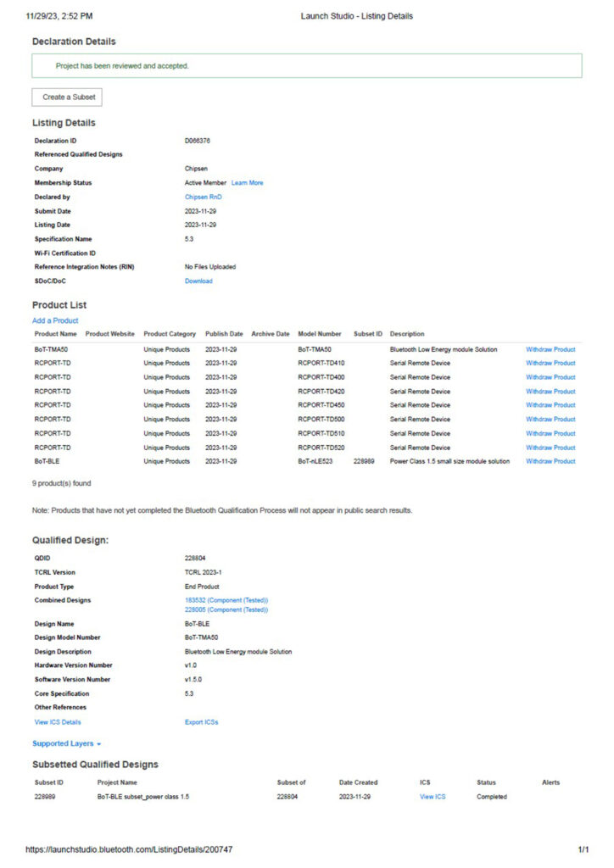This screenshot has width=614, height=868.
Task: Click the Export ICSs link
Action: pyautogui.click(x=201, y=722)
